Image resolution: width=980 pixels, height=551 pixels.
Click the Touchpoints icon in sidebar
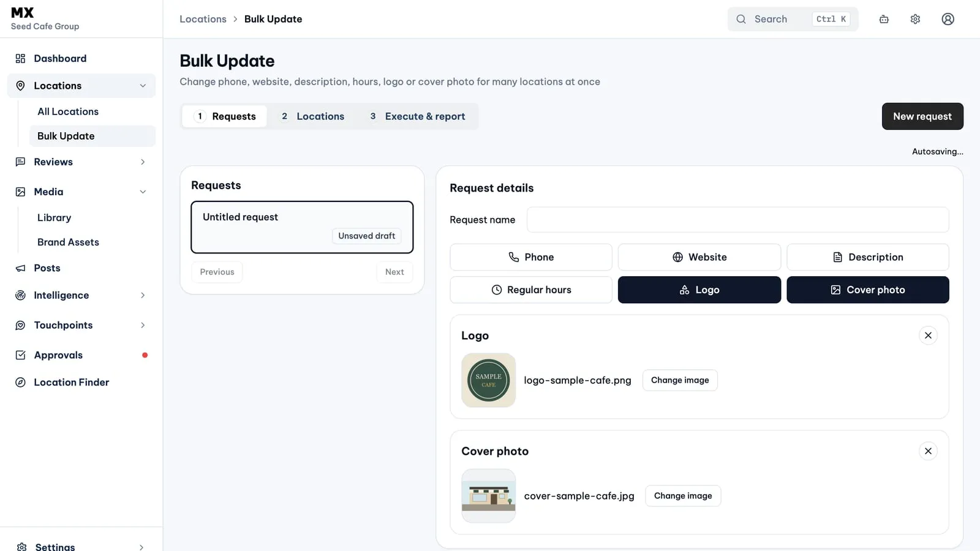(x=20, y=325)
